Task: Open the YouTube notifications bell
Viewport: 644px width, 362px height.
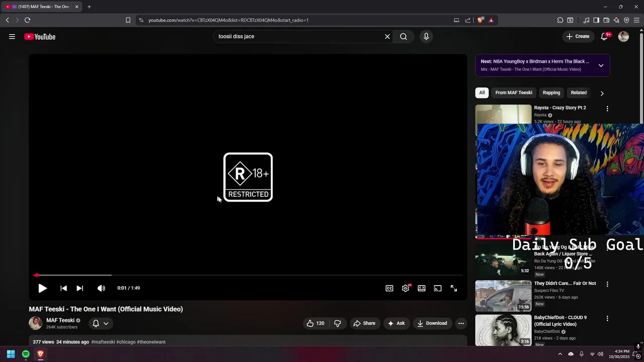Action: tap(605, 36)
